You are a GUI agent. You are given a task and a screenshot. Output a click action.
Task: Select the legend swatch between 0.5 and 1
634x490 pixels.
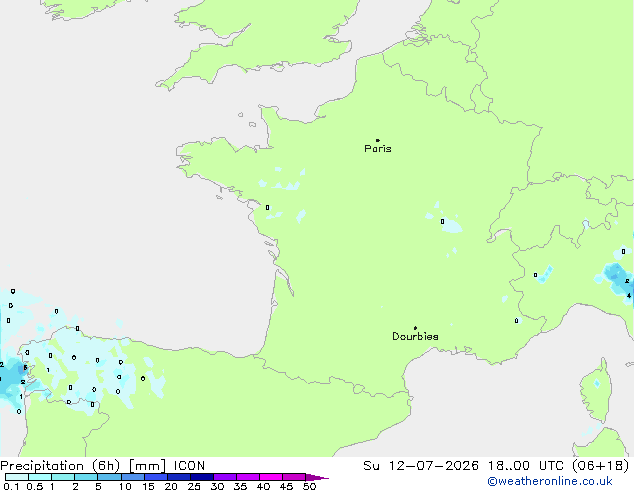pyautogui.click(x=40, y=477)
